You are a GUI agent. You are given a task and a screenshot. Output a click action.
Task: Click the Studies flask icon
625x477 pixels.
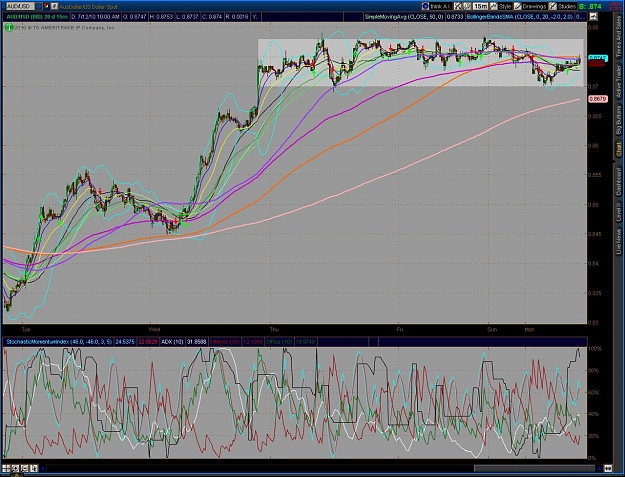coord(553,6)
